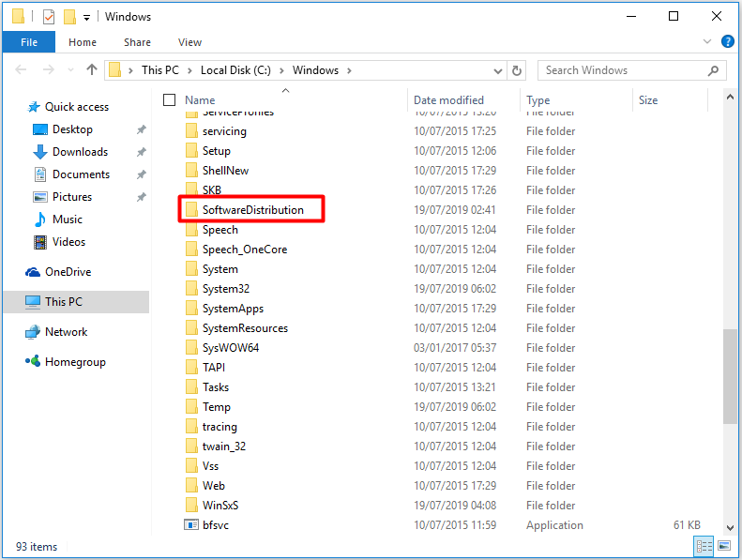Open address bar history dropdown
This screenshot has height=560, width=742.
[x=498, y=70]
